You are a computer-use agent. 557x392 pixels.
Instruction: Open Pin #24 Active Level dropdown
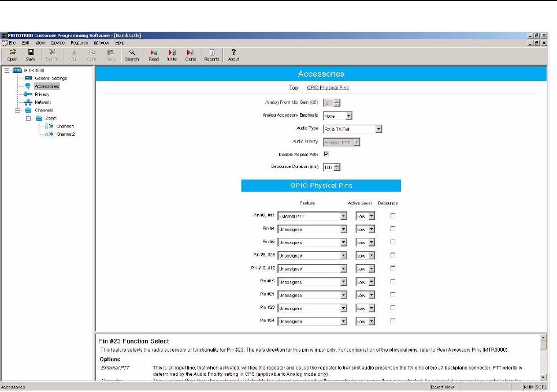pos(372,321)
